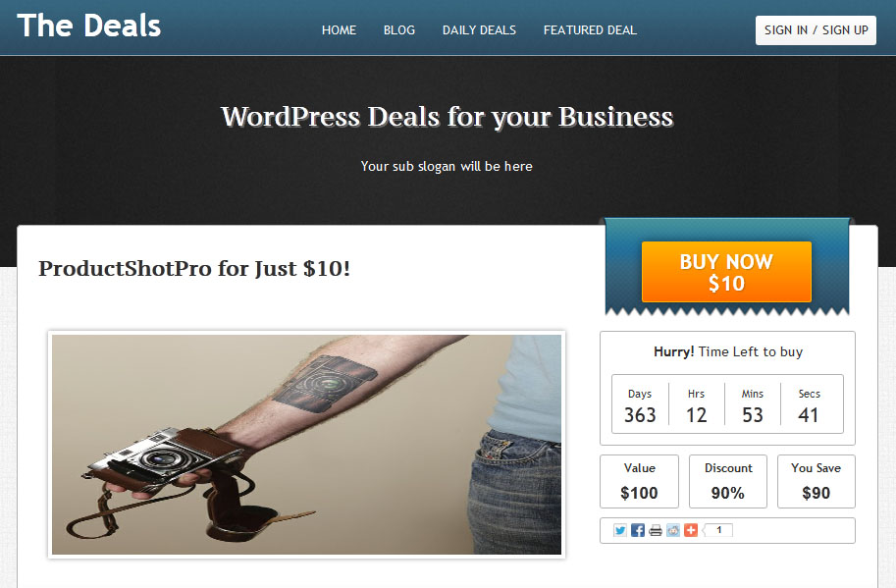This screenshot has height=588, width=896.
Task: Click the Discount 90% box
Action: pyautogui.click(x=728, y=481)
